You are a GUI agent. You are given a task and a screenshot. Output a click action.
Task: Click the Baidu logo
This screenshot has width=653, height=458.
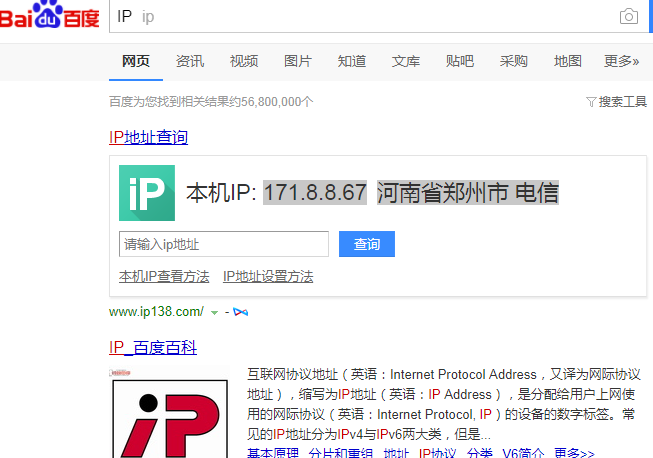coord(50,15)
